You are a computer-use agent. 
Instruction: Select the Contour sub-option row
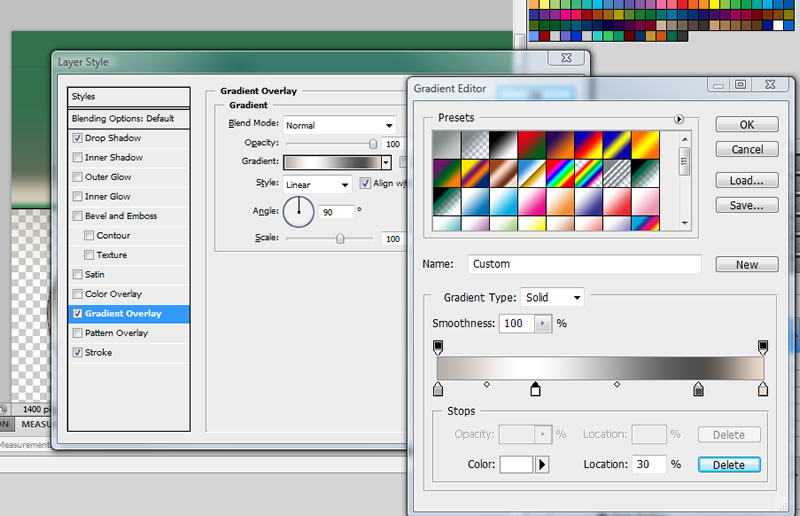129,235
